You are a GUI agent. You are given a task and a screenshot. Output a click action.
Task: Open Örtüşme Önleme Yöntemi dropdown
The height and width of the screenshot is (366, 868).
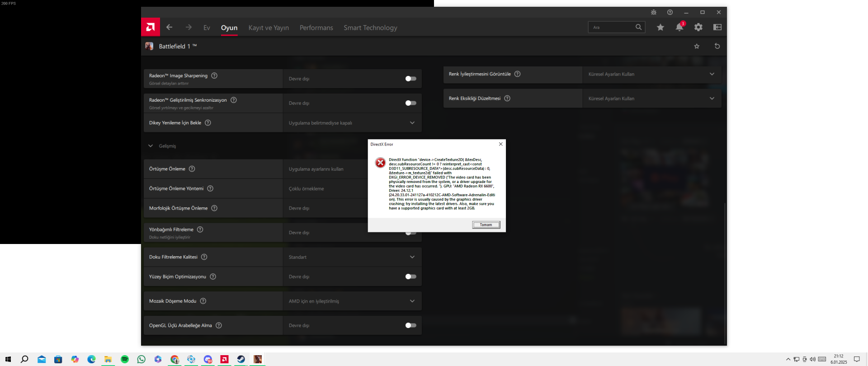(325, 189)
